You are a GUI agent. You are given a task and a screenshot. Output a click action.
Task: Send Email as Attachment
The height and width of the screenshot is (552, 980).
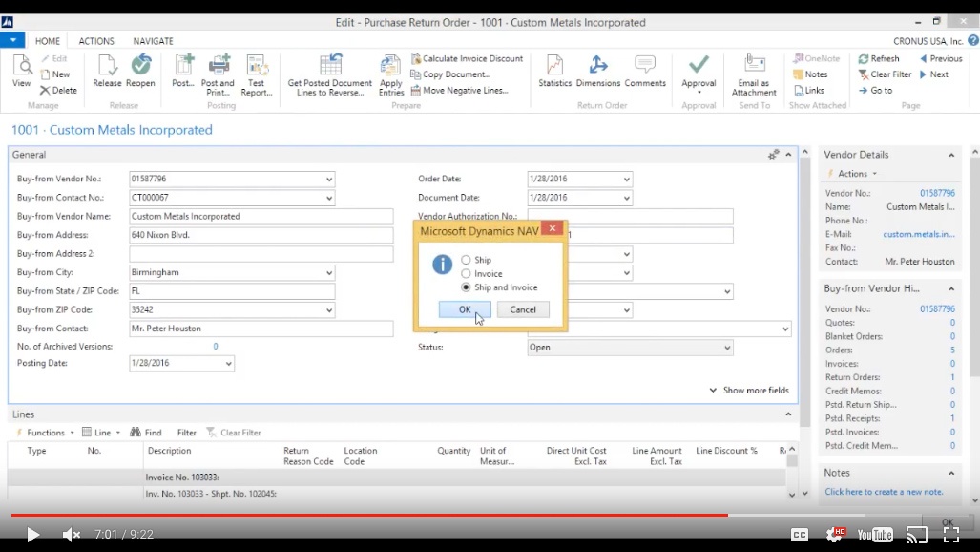coord(754,75)
